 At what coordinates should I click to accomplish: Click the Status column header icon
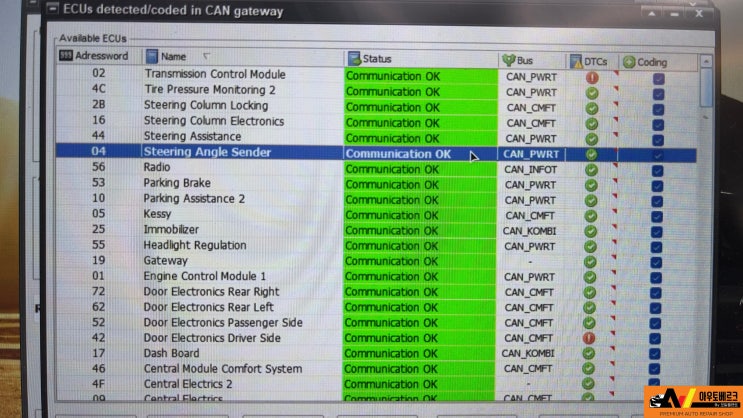coord(354,59)
